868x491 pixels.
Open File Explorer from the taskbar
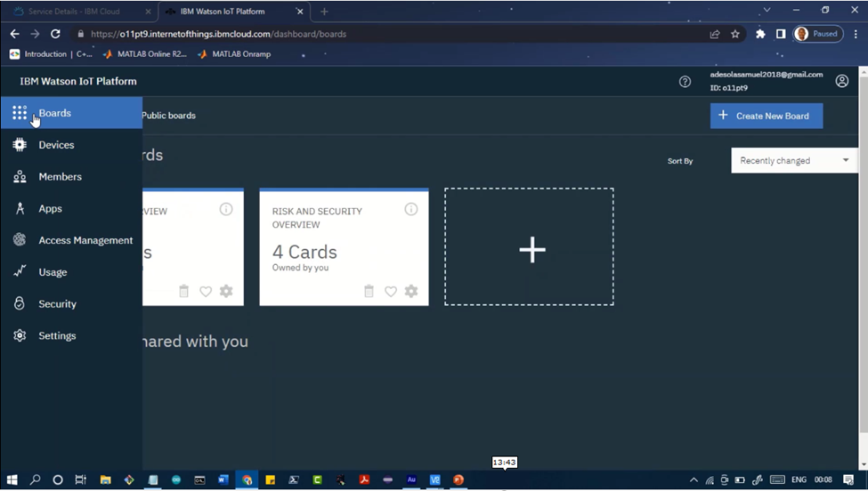click(105, 479)
